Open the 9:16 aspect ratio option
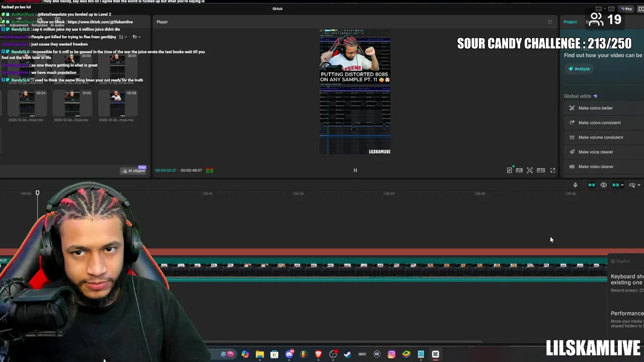The height and width of the screenshot is (362, 644). 541,170
